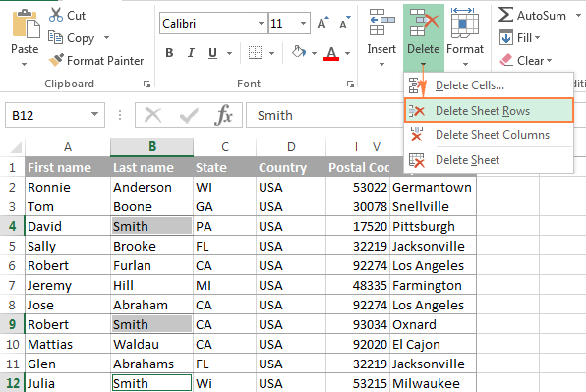Click the Oxnard cell
This screenshot has width=586, height=392.
coord(433,324)
